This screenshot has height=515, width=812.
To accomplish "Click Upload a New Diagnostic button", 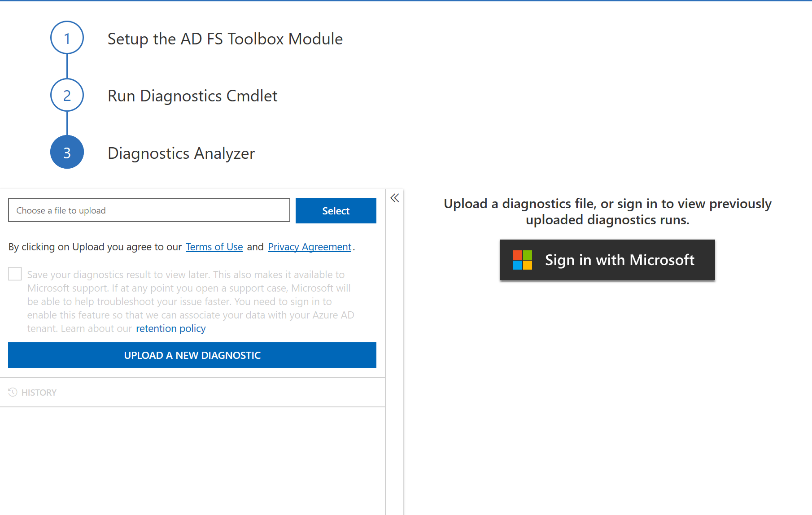I will [x=192, y=355].
